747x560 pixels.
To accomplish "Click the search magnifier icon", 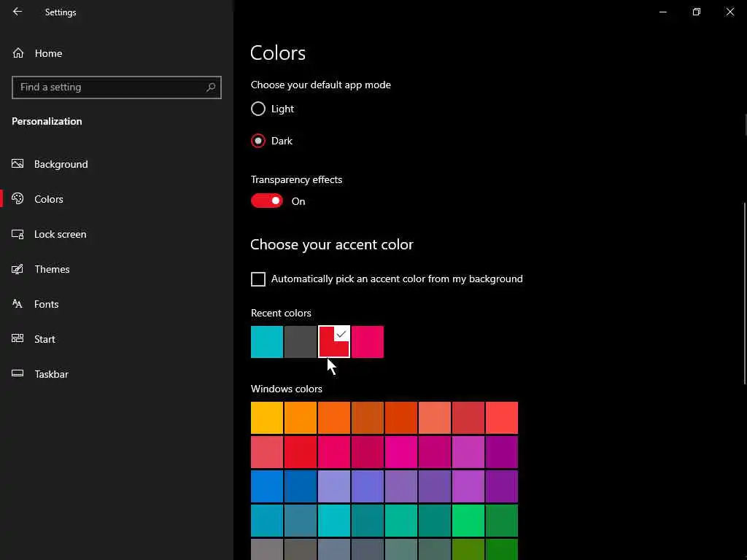I will [x=211, y=87].
